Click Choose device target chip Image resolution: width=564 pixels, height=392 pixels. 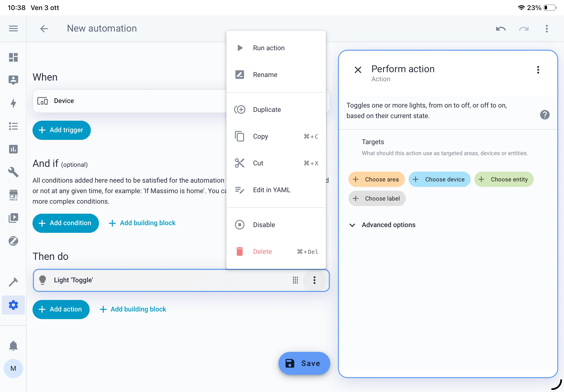(x=439, y=179)
